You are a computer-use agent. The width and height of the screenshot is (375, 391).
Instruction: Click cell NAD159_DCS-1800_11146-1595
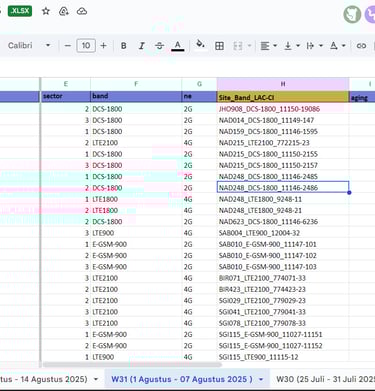tap(283, 132)
